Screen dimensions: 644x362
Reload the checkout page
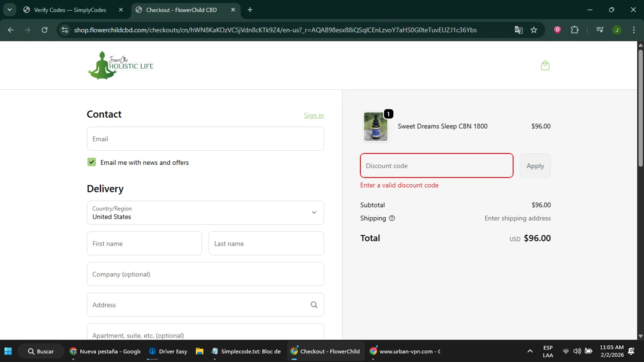45,30
